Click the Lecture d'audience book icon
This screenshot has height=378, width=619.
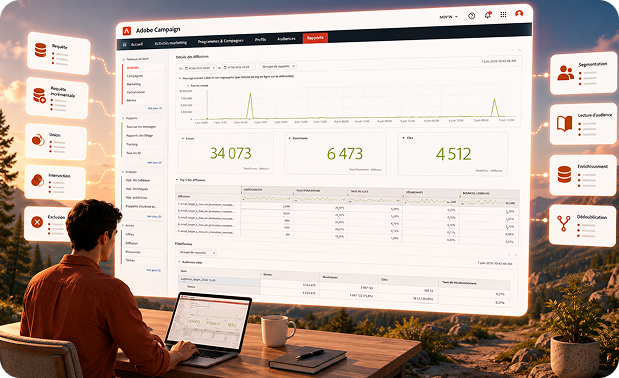565,124
